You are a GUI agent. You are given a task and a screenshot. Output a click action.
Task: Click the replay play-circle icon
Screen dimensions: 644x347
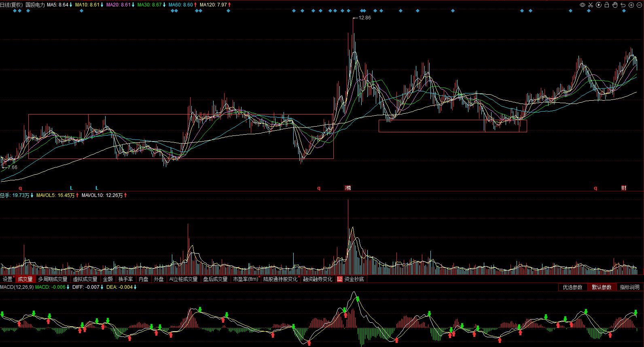click(599, 5)
